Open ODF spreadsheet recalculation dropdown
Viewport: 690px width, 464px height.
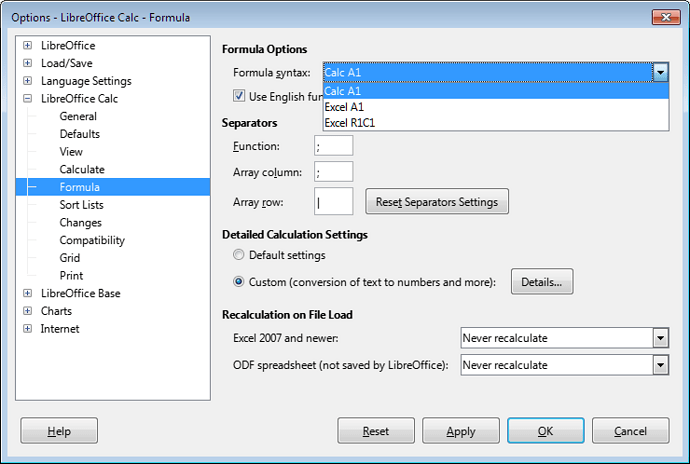565,365
